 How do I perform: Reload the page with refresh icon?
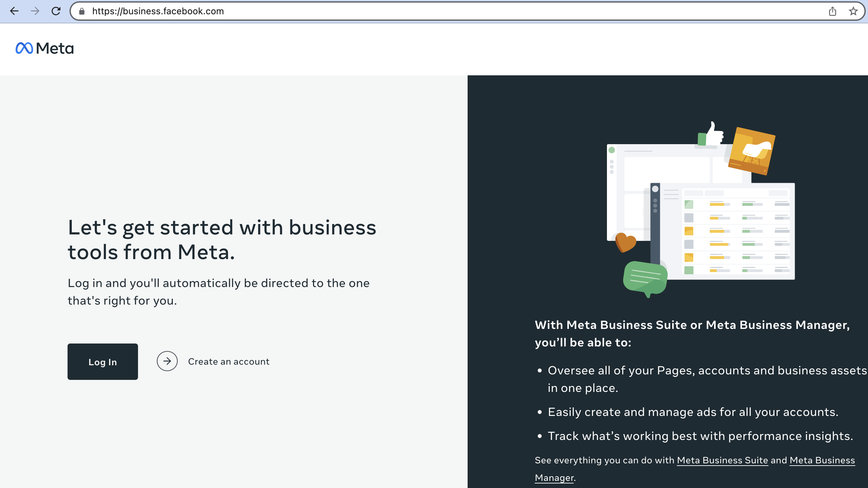pyautogui.click(x=56, y=11)
